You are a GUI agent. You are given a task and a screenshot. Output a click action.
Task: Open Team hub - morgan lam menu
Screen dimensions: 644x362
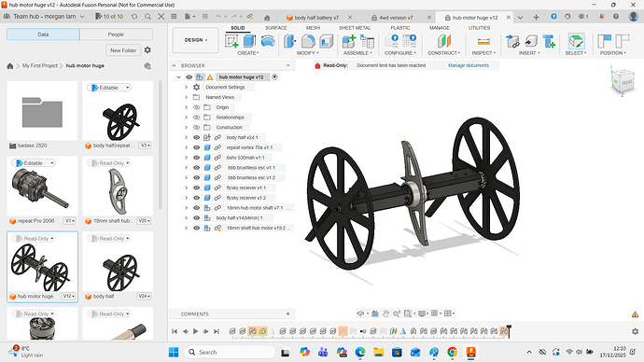coord(44,17)
